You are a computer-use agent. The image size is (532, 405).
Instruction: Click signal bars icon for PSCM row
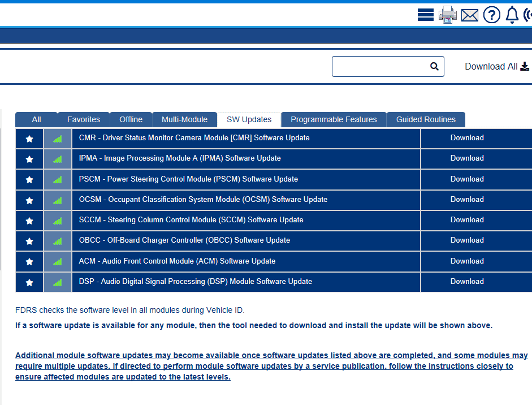point(58,179)
